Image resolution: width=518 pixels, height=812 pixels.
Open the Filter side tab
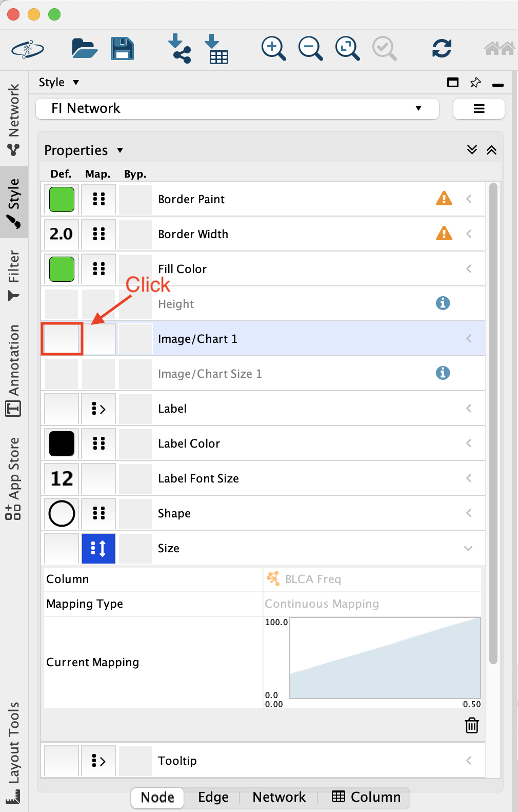pyautogui.click(x=14, y=275)
